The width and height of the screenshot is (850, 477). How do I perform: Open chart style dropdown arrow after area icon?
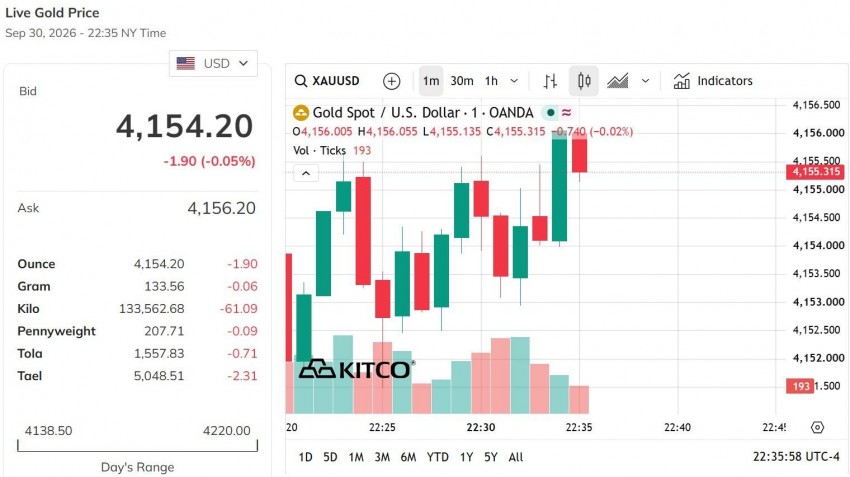coord(645,81)
